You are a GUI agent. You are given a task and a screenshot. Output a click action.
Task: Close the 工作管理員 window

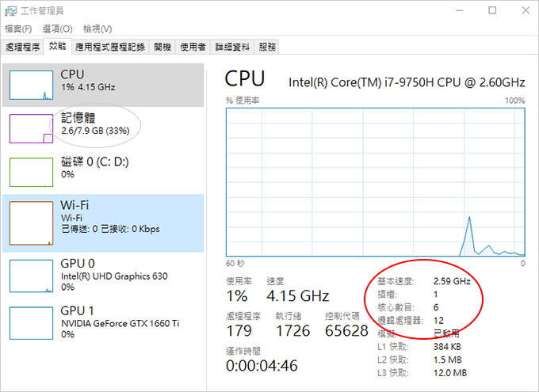pyautogui.click(x=526, y=10)
